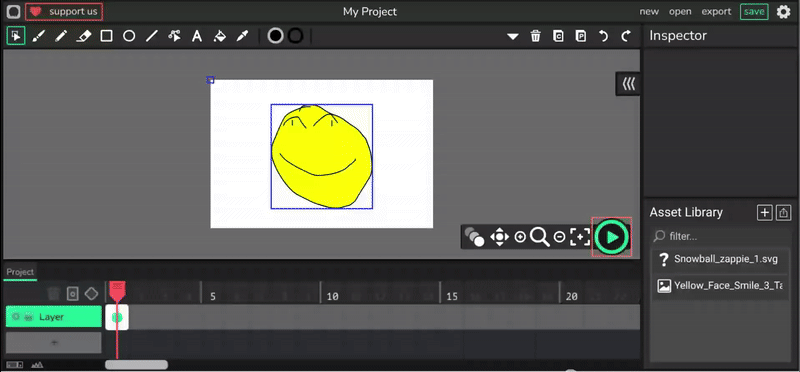Select the Text tool
This screenshot has width=800, height=372.
point(197,36)
